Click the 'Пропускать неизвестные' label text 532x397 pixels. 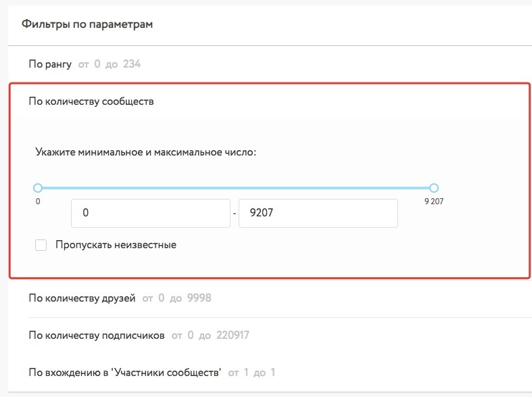[116, 245]
